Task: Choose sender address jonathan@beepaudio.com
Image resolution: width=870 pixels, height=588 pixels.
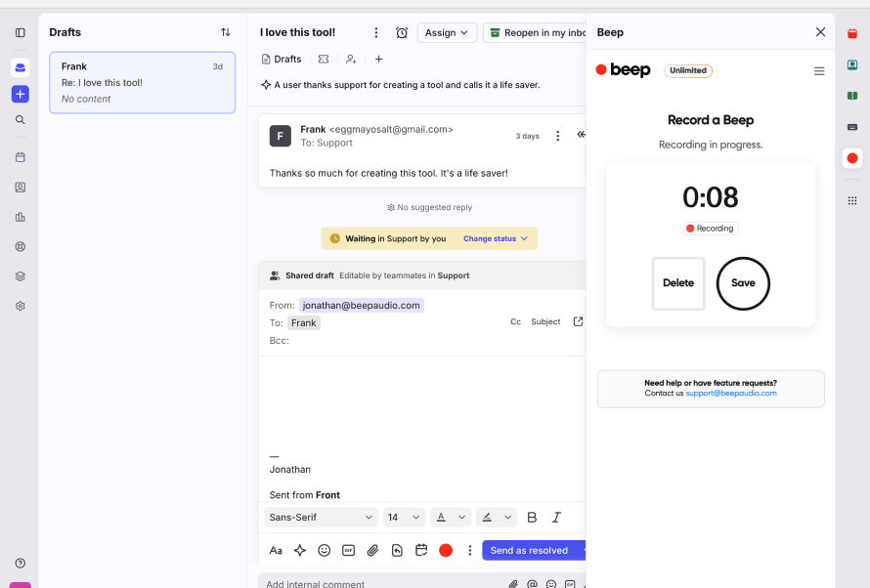Action: 362,306
